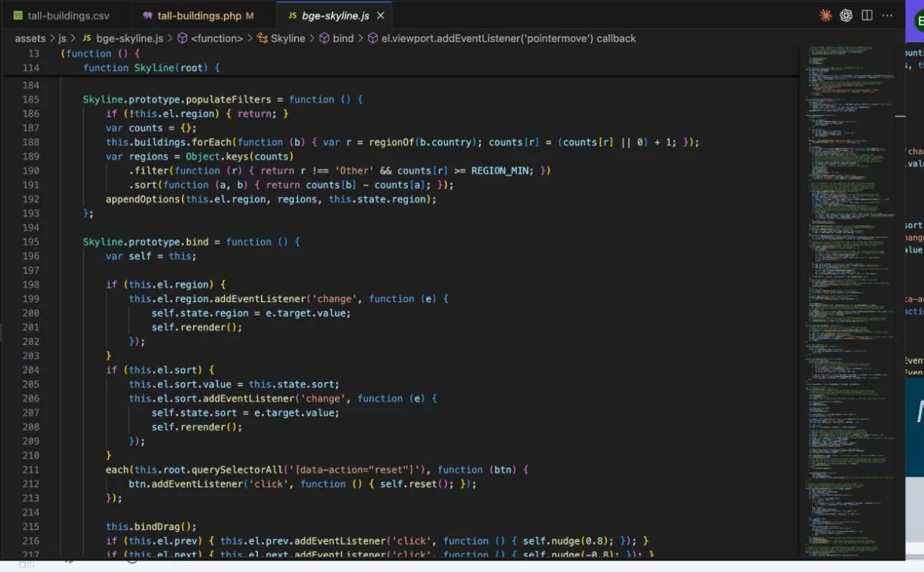Click the class icon before Skyline breadcrumb
The image size is (924, 572).
pos(263,38)
